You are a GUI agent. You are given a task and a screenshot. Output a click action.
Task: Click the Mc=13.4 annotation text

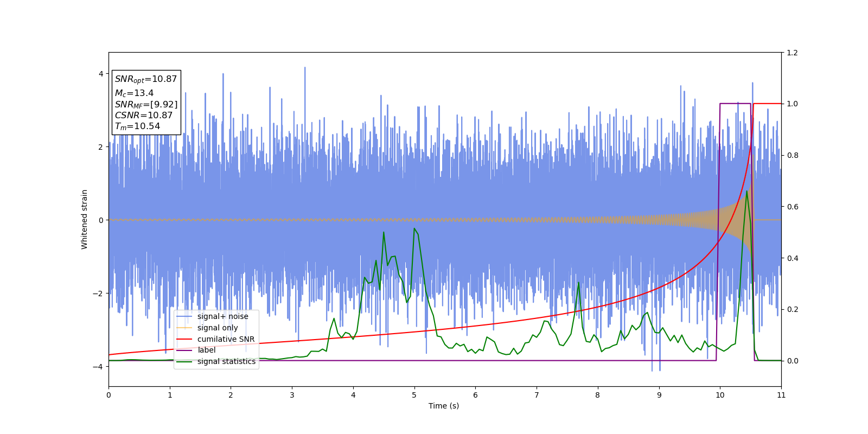tap(134, 93)
